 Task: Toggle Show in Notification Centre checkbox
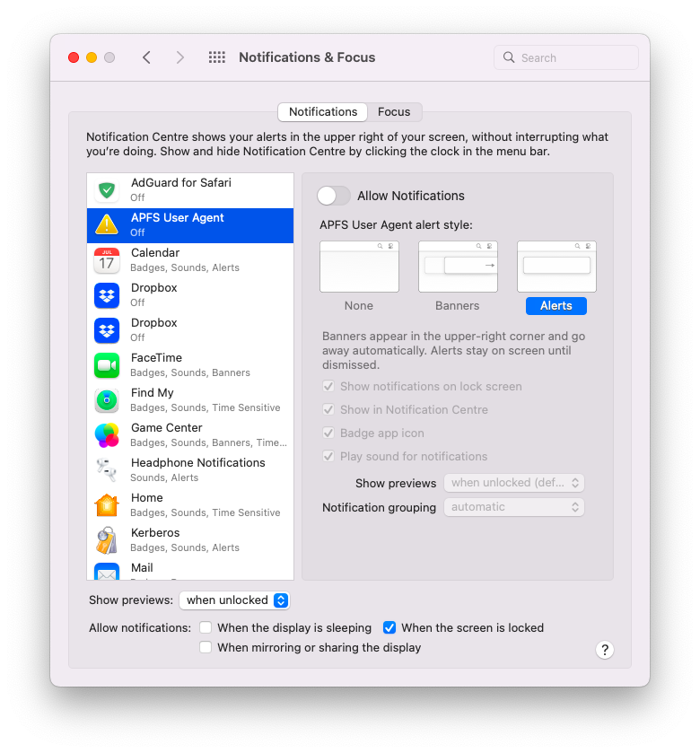pos(328,409)
